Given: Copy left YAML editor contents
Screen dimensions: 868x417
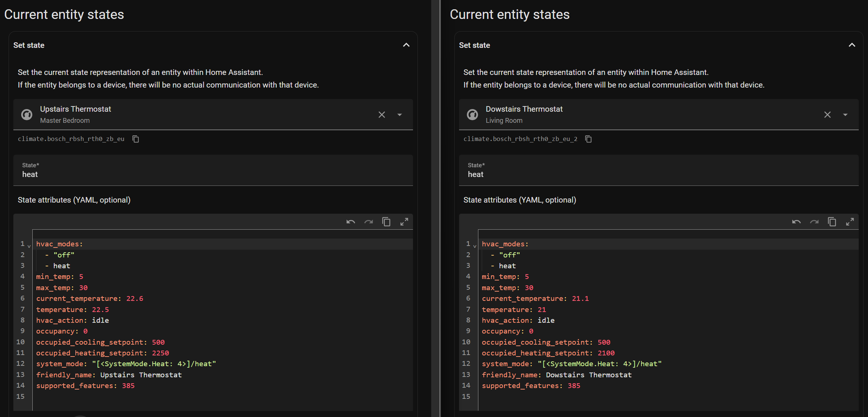Looking at the screenshot, I should [386, 222].
